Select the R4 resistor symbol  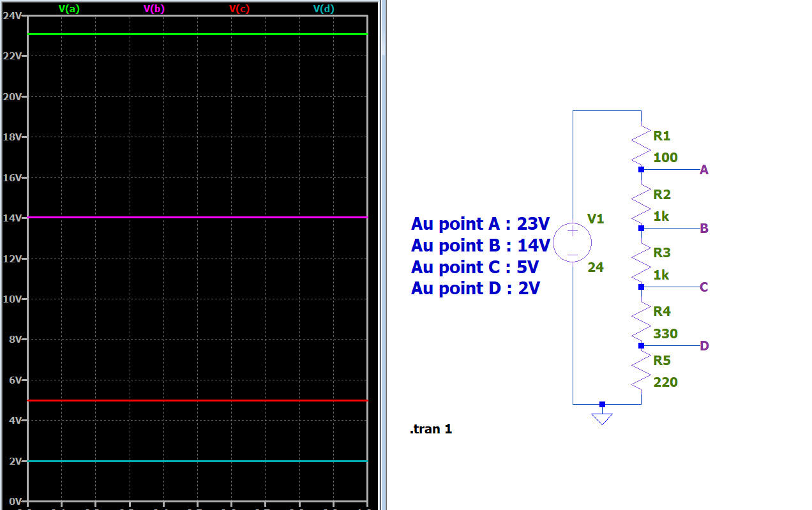[641, 320]
